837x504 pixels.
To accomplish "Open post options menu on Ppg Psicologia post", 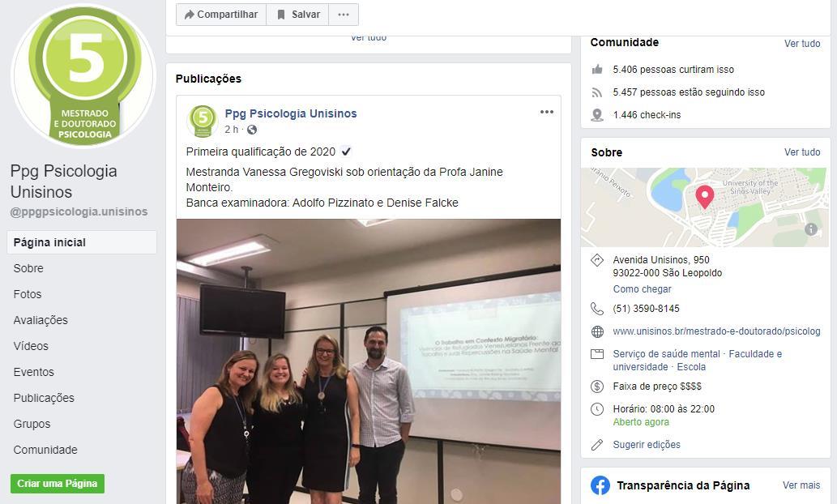I will (547, 112).
